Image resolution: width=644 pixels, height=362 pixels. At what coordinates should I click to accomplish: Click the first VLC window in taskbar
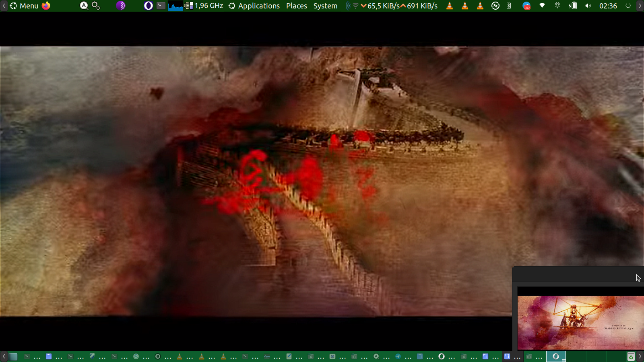pos(185,356)
